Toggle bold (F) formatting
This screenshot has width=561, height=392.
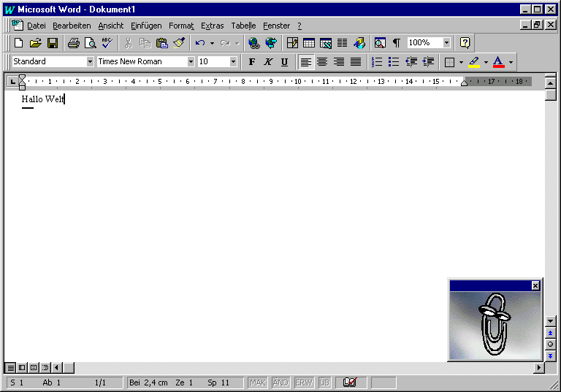252,61
